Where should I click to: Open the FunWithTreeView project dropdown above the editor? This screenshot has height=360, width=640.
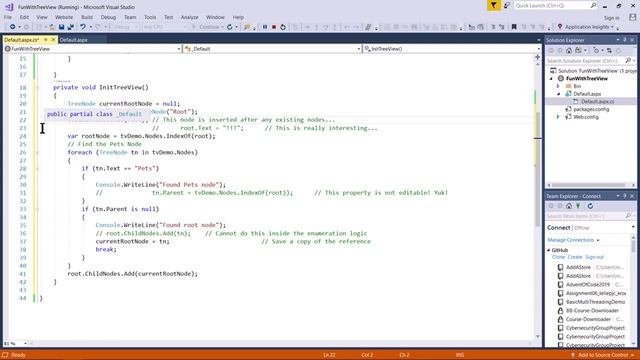(x=179, y=49)
